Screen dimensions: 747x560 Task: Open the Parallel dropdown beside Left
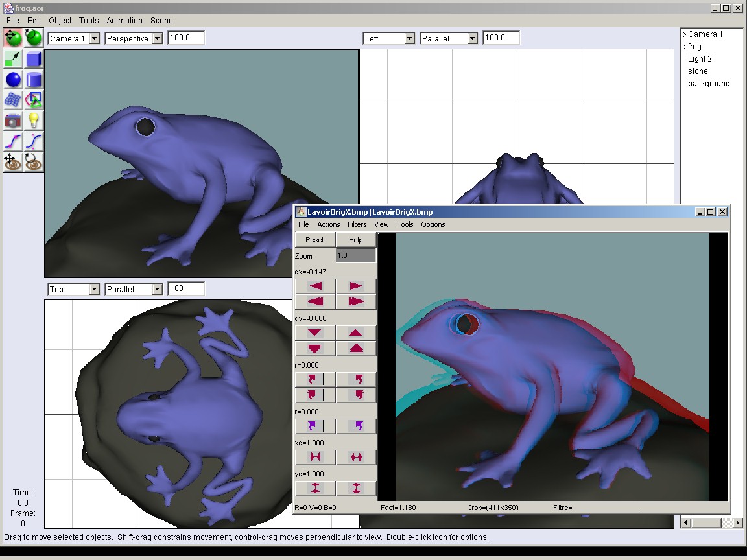click(449, 39)
